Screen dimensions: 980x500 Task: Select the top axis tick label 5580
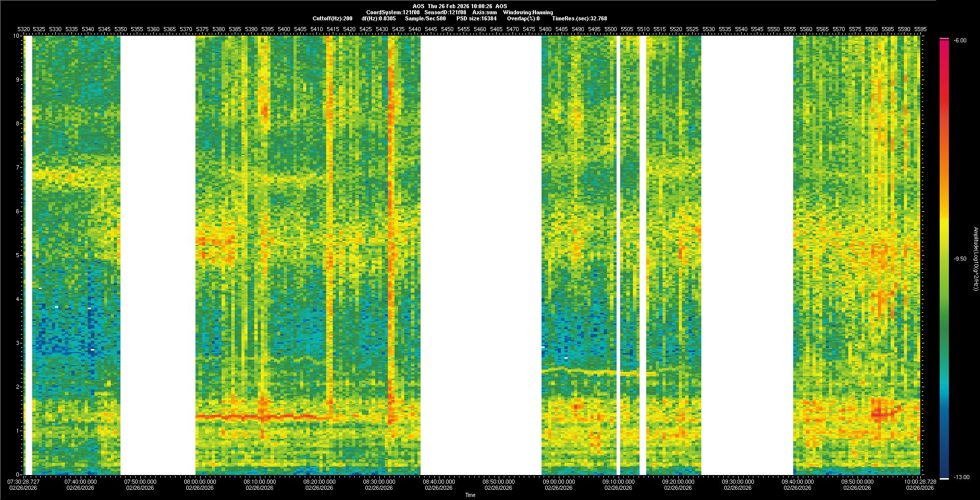point(871,29)
